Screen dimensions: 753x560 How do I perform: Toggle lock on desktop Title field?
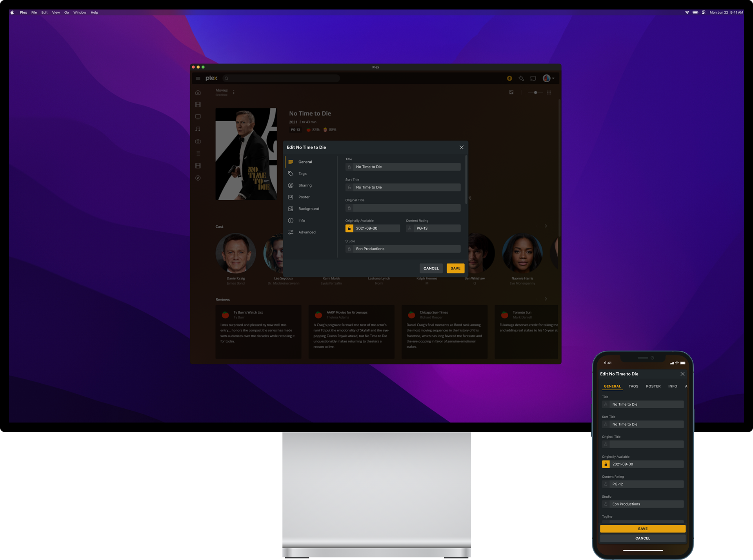pos(349,167)
